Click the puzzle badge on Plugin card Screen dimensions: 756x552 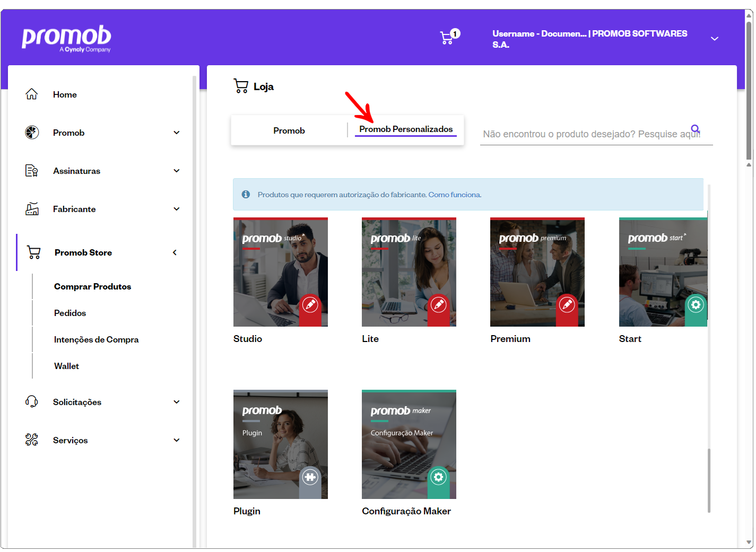pos(310,477)
